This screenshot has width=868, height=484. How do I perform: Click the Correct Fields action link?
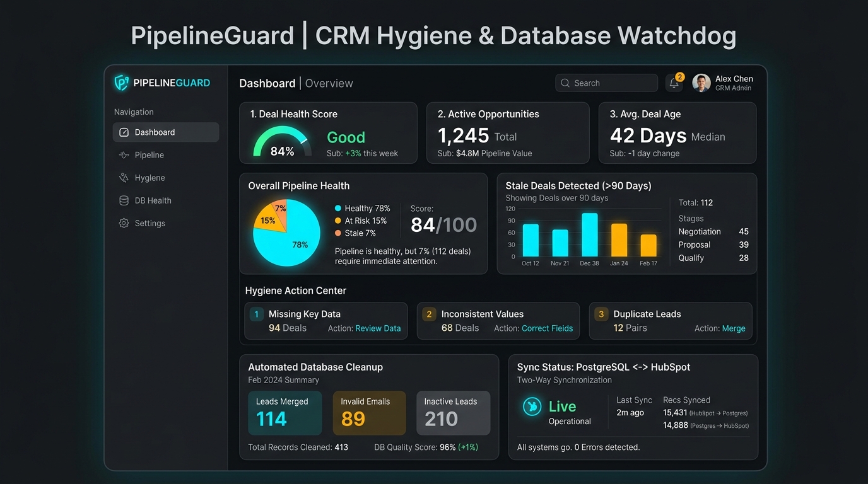coord(548,328)
